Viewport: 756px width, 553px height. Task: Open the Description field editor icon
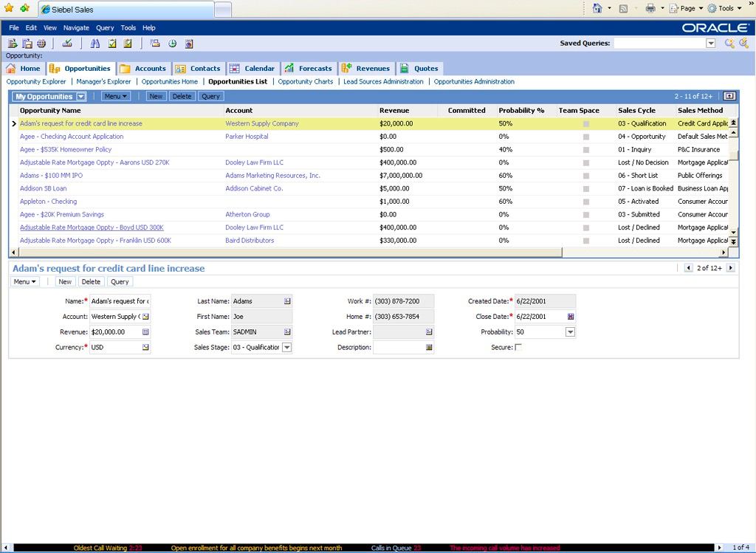(x=429, y=347)
